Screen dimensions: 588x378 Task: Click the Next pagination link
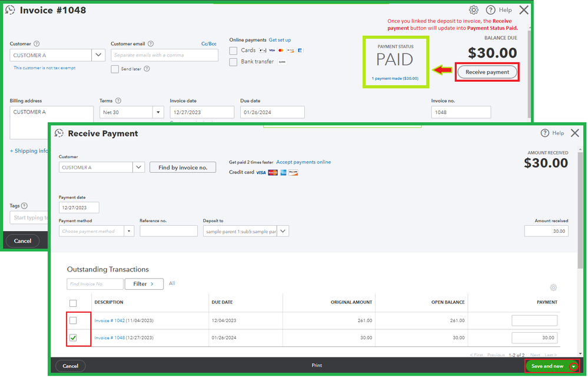point(535,354)
